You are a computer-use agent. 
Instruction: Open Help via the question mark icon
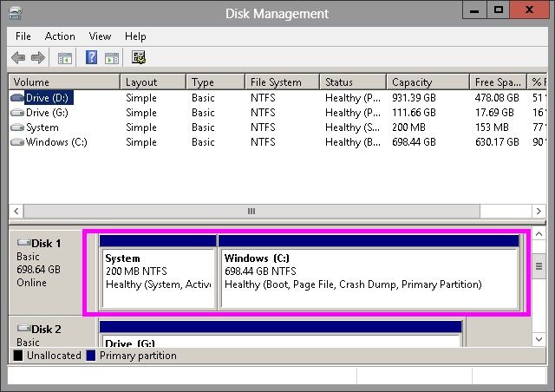[91, 58]
